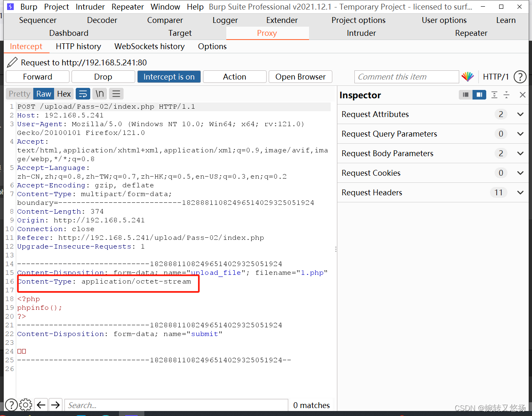Open the highlight color picker icon

(468, 77)
